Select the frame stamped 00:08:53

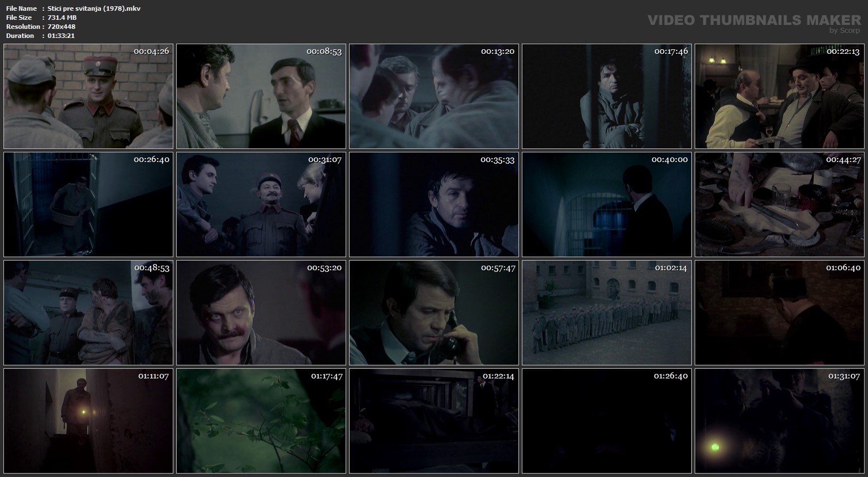[x=261, y=96]
